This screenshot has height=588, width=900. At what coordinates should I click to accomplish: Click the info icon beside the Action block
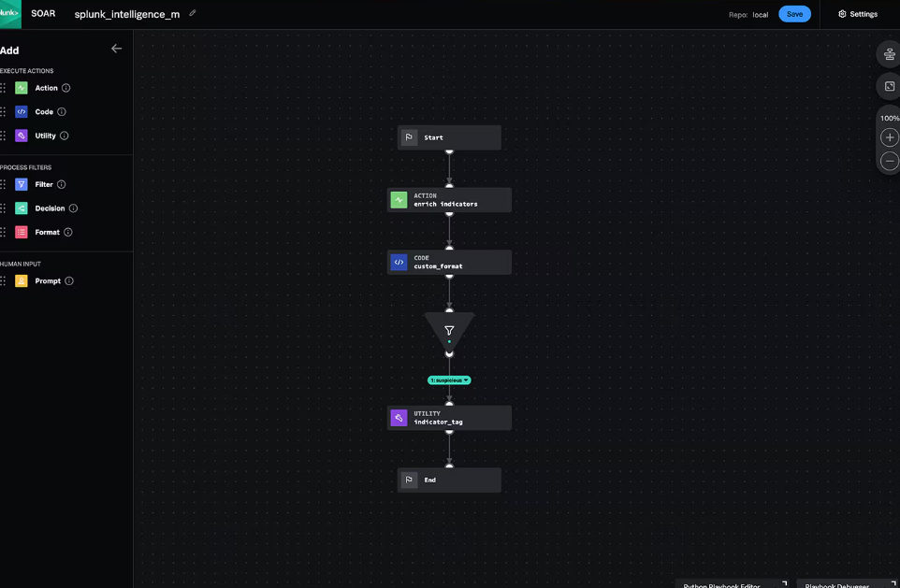[x=65, y=87]
